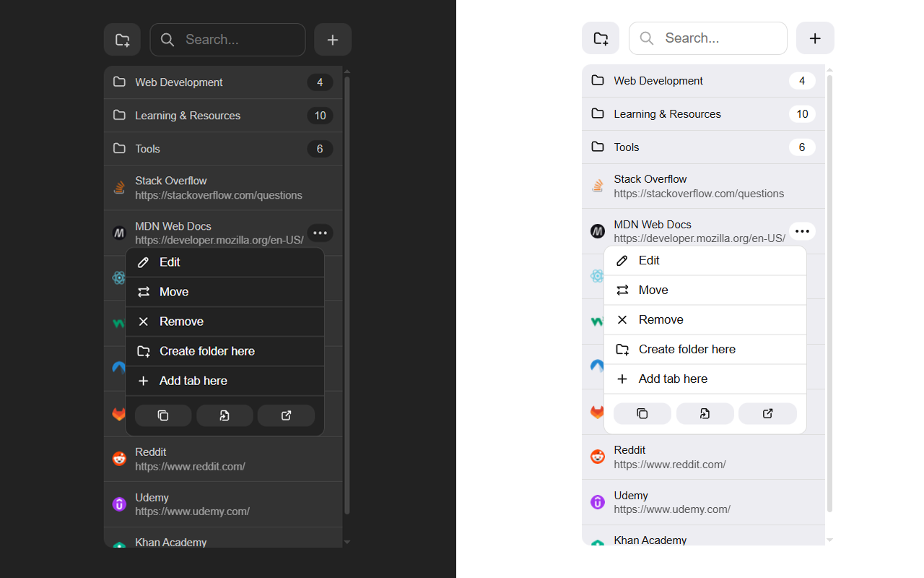Image resolution: width=924 pixels, height=578 pixels.
Task: Click the plus icon in the top toolbar
Action: coord(333,40)
